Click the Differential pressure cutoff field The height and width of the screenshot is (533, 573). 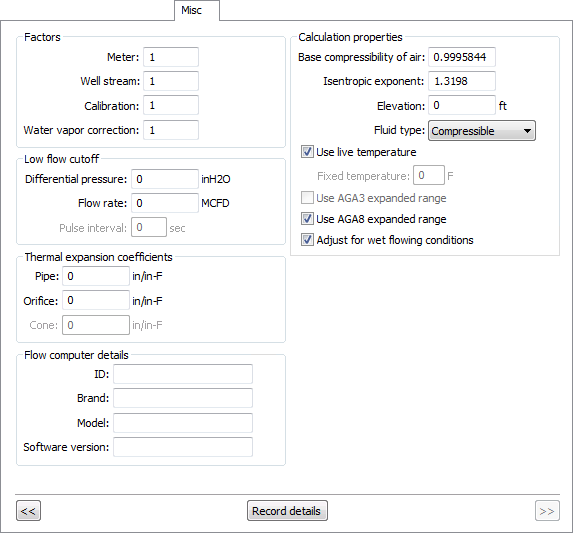pyautogui.click(x=165, y=179)
